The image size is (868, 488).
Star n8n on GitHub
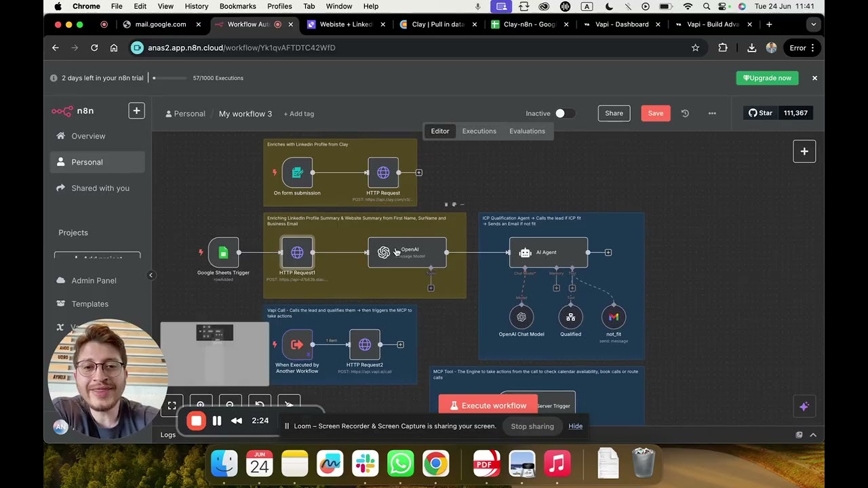pos(760,113)
